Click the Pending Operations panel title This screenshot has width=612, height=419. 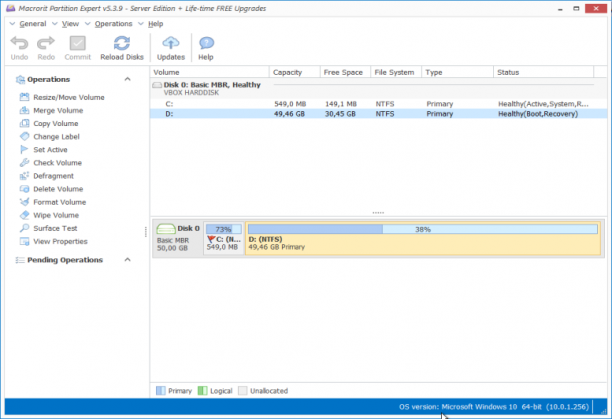65,260
